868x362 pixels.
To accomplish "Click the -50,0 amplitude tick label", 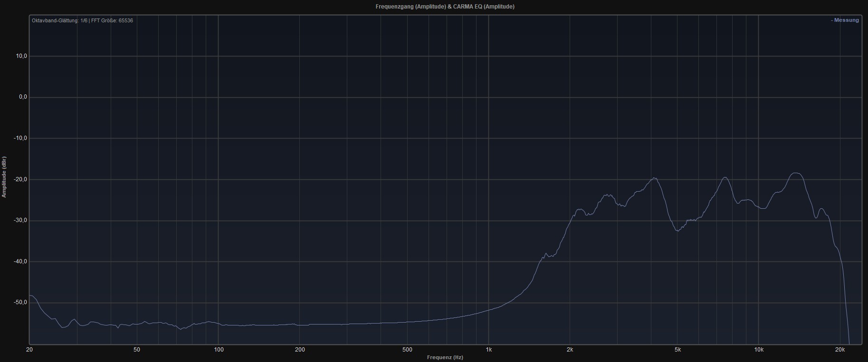I will tap(20, 303).
